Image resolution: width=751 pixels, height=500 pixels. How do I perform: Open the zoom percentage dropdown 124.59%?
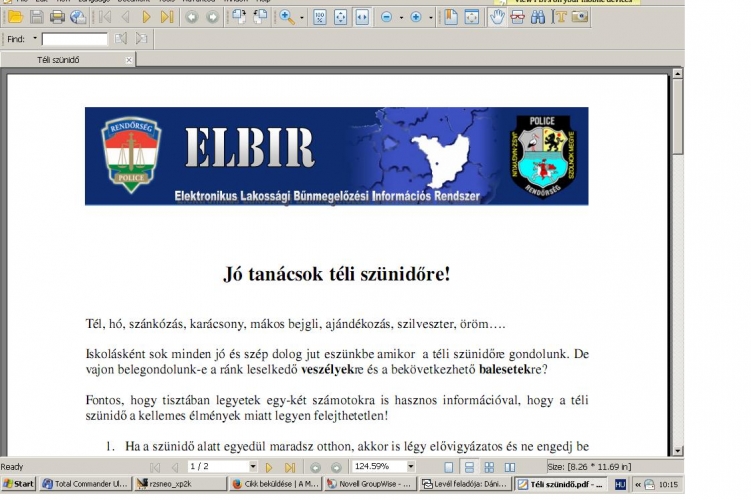(x=410, y=467)
